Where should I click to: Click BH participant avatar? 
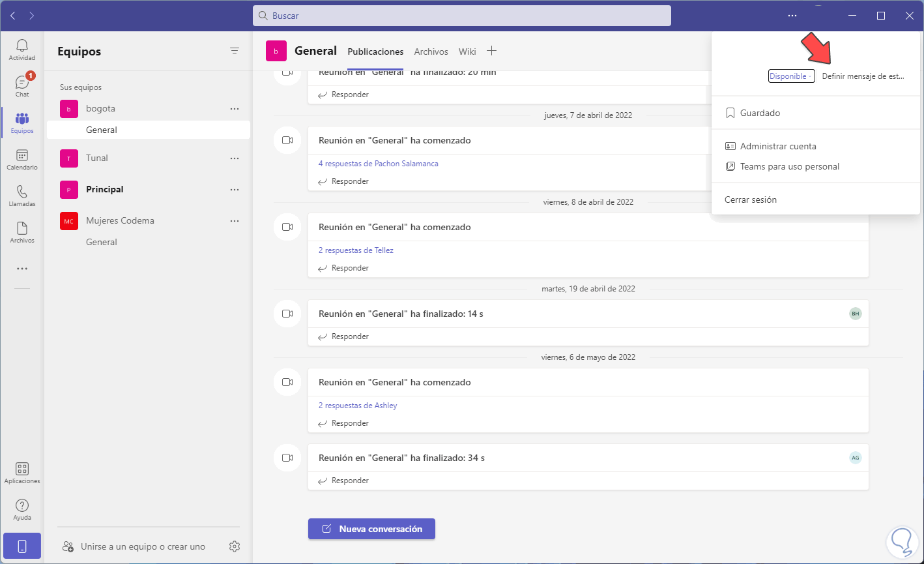[x=856, y=314]
